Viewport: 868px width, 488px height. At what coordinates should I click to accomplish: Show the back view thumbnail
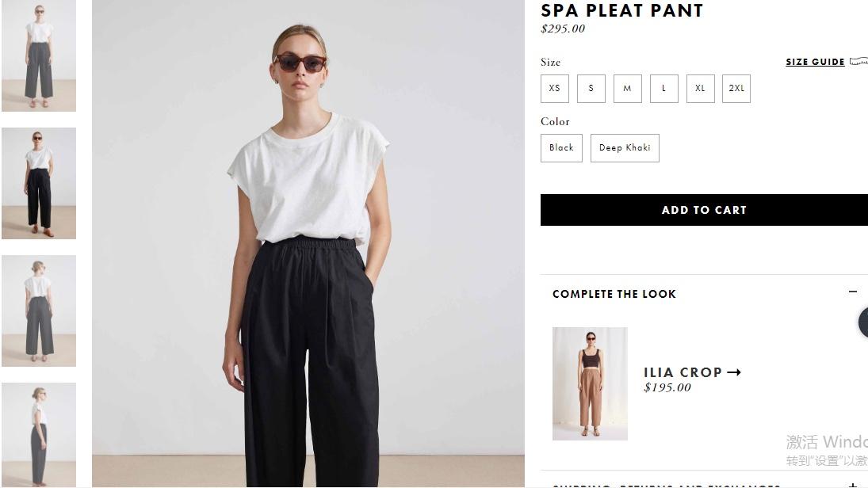[39, 311]
